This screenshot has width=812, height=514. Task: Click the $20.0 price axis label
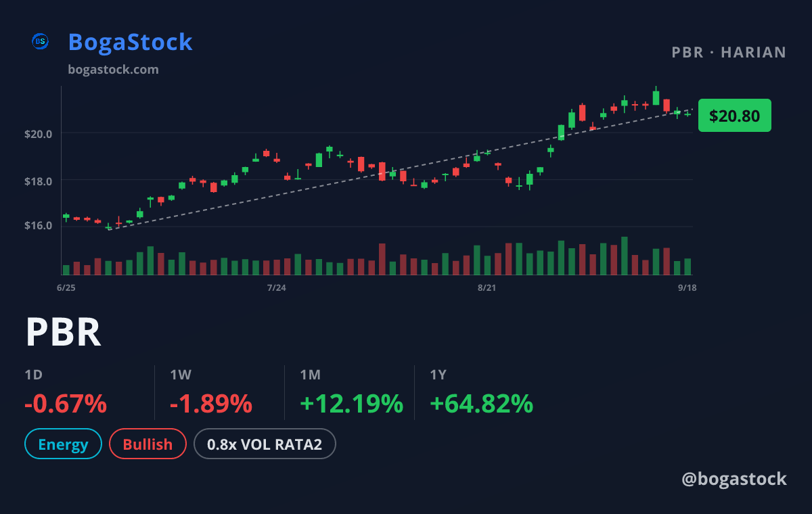(40, 133)
